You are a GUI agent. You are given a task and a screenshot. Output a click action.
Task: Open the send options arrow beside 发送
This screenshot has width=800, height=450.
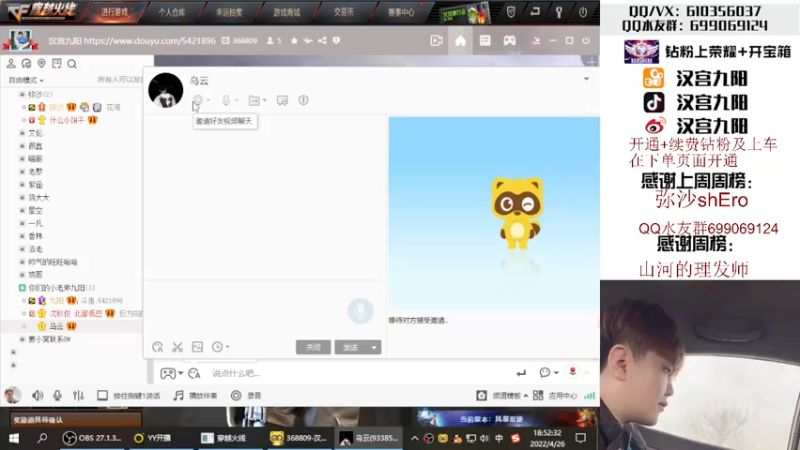click(x=374, y=347)
